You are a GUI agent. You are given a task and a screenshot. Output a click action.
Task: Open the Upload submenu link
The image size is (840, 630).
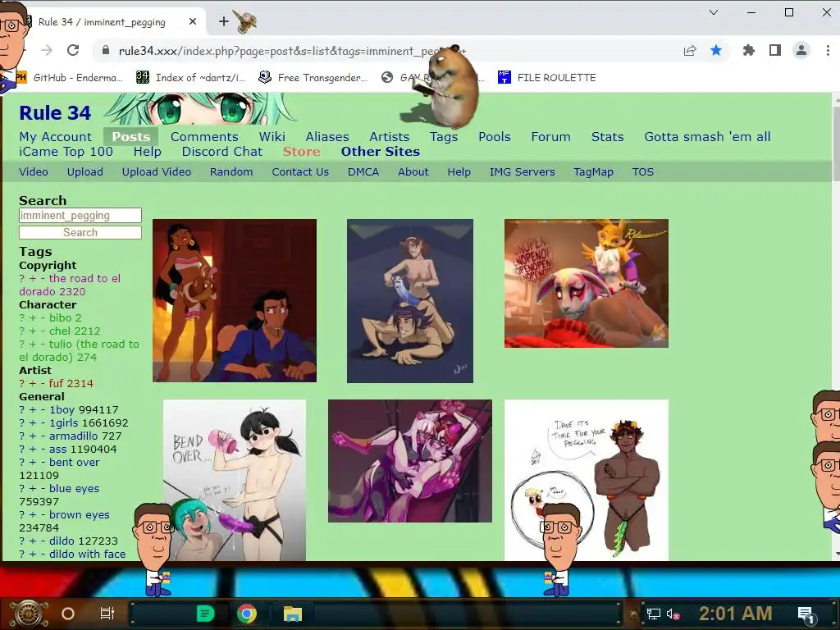(84, 172)
